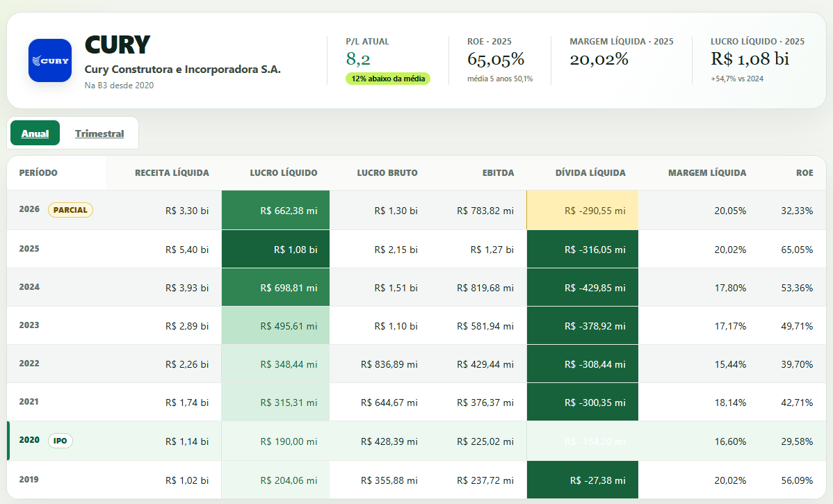Image resolution: width=833 pixels, height=504 pixels.
Task: Click 'Cury Construtora e Incorporadora S.A.' name
Action: pos(182,69)
